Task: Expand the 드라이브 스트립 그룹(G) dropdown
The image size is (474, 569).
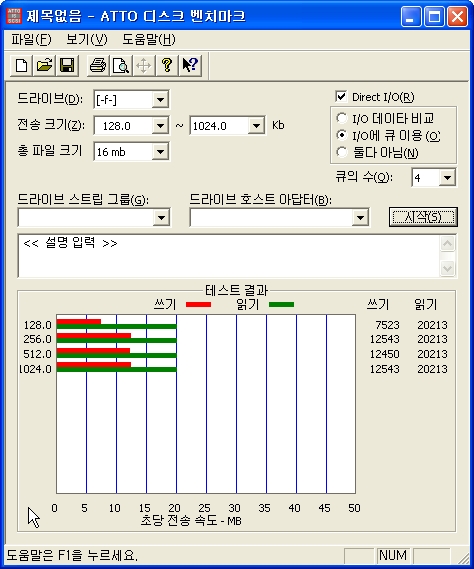Action: (161, 218)
